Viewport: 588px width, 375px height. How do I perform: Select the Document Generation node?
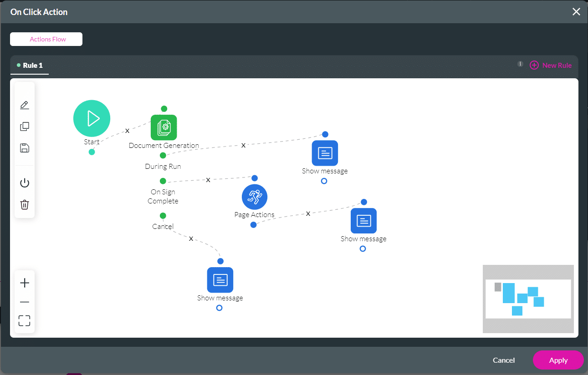164,128
